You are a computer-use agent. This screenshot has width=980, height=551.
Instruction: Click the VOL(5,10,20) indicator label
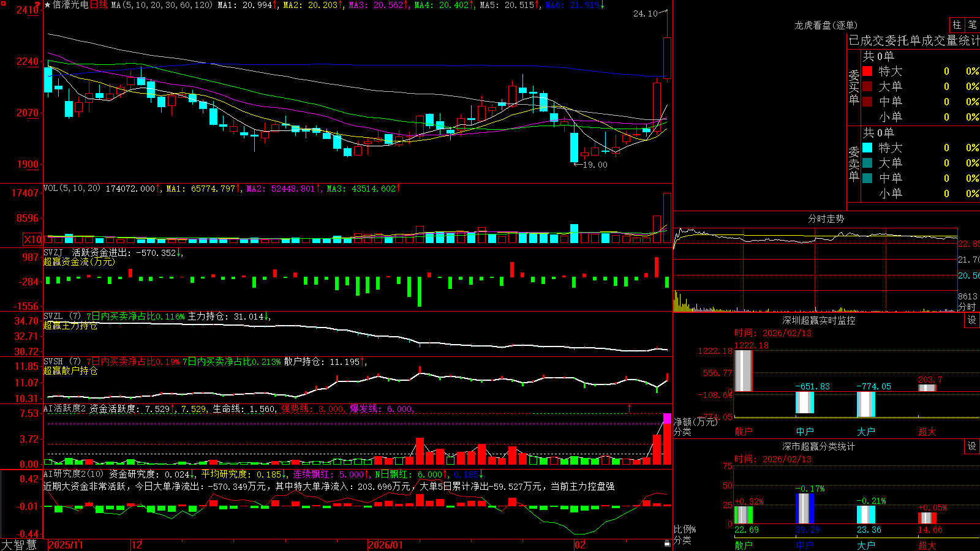(x=72, y=188)
